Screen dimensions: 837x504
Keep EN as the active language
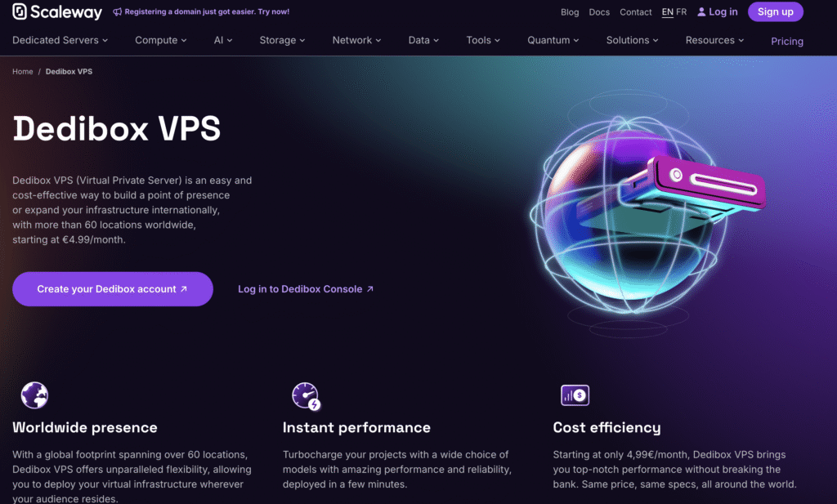[x=669, y=11]
